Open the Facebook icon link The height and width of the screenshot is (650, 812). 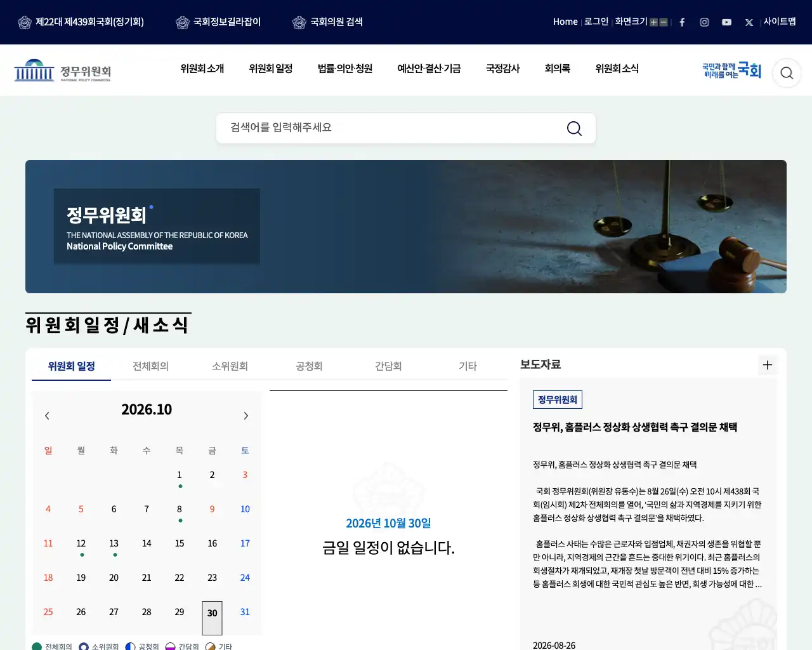pos(682,22)
